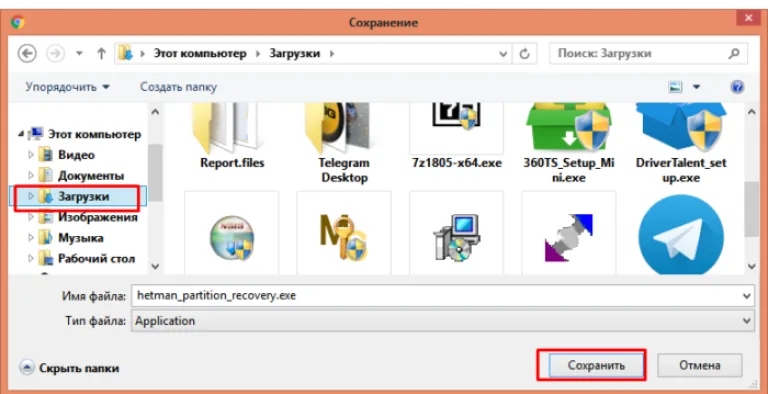Viewport: 768px width, 394px height.
Task: Click file list scroll up arrow
Action: point(752,112)
